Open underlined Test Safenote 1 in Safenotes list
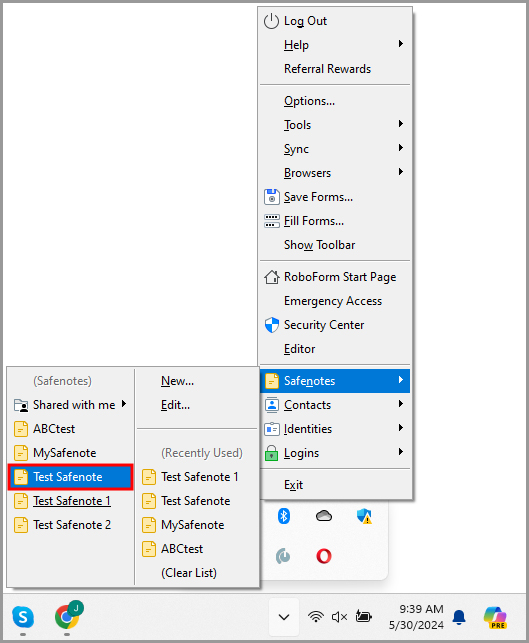529x643 pixels. click(70, 501)
